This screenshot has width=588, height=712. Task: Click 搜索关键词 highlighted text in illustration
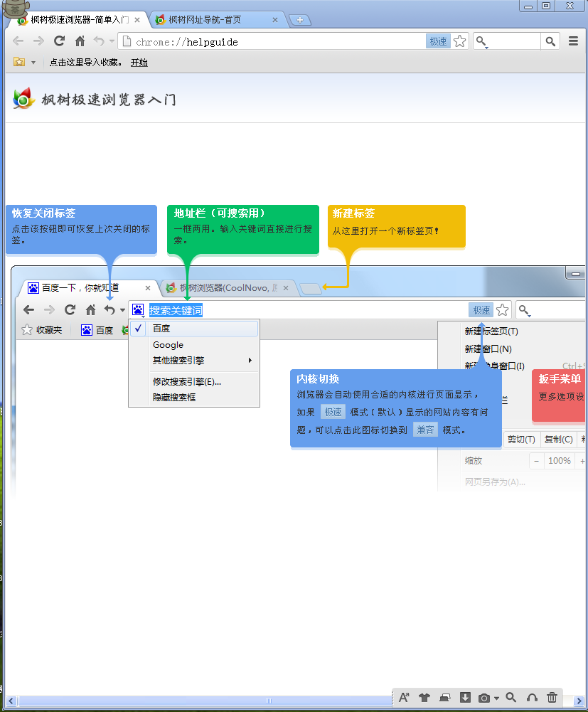coord(176,310)
